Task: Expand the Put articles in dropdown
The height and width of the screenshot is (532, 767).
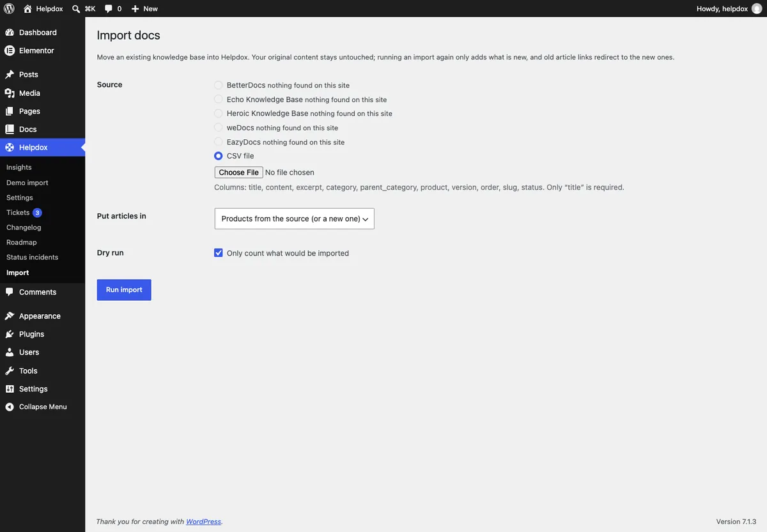Action: point(295,218)
